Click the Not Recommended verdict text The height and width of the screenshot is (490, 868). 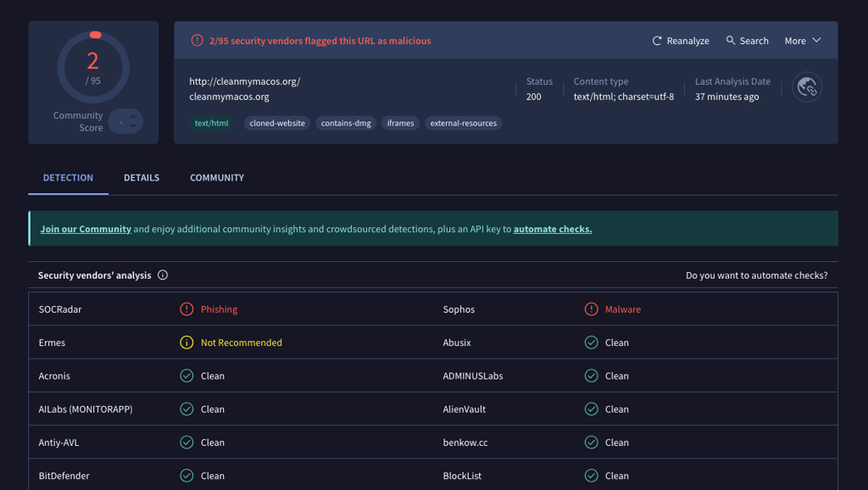pos(242,342)
